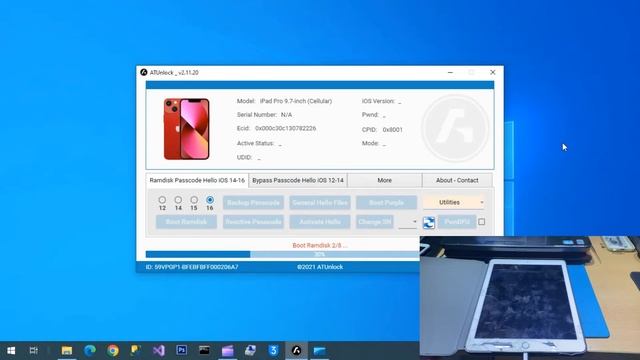This screenshot has width=640, height=360.
Task: Open the Windows Start menu
Action: point(11,351)
